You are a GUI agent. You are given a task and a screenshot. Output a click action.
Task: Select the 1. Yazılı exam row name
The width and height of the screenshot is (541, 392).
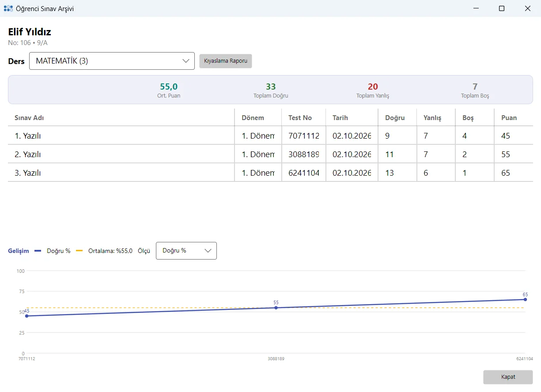pyautogui.click(x=28, y=136)
